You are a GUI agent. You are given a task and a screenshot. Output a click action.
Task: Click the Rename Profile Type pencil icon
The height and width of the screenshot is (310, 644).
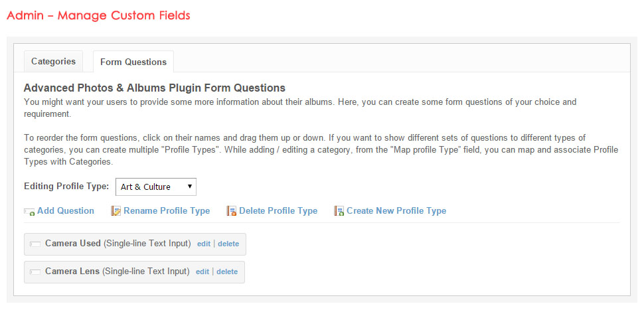(116, 211)
